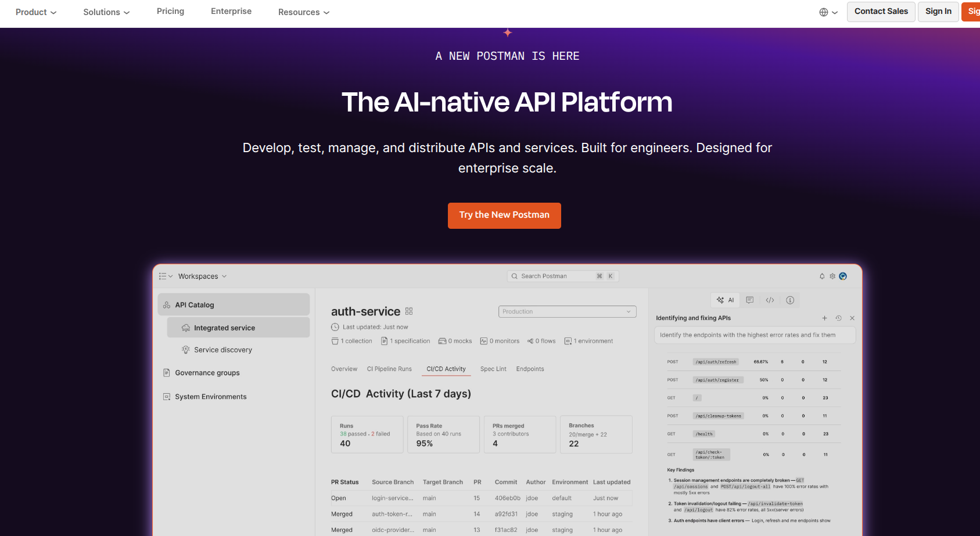This screenshot has height=536, width=980.
Task: Click the mocks icon next to 0 mocks
Action: [x=442, y=341]
